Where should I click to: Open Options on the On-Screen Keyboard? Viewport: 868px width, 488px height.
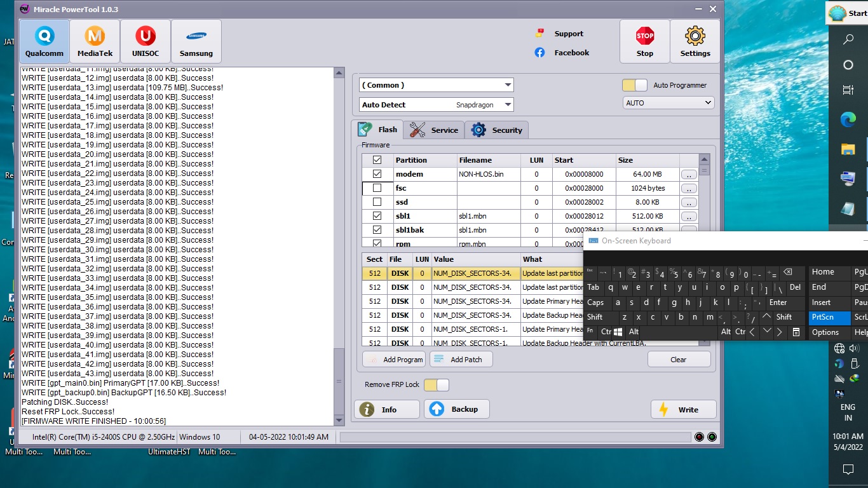(829, 332)
